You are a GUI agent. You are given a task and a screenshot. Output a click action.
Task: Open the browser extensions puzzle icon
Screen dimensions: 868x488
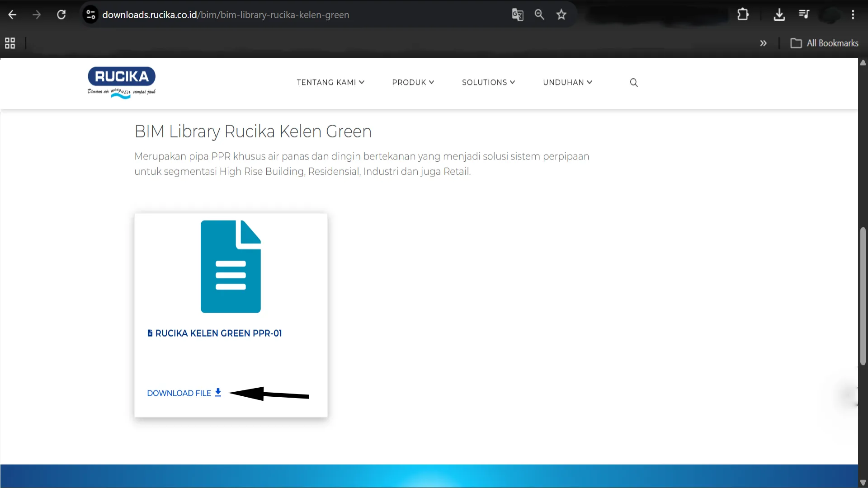pyautogui.click(x=743, y=15)
